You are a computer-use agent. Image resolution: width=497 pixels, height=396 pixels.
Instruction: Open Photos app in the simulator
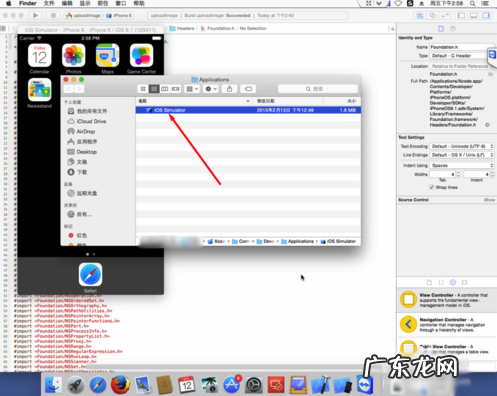(x=73, y=55)
